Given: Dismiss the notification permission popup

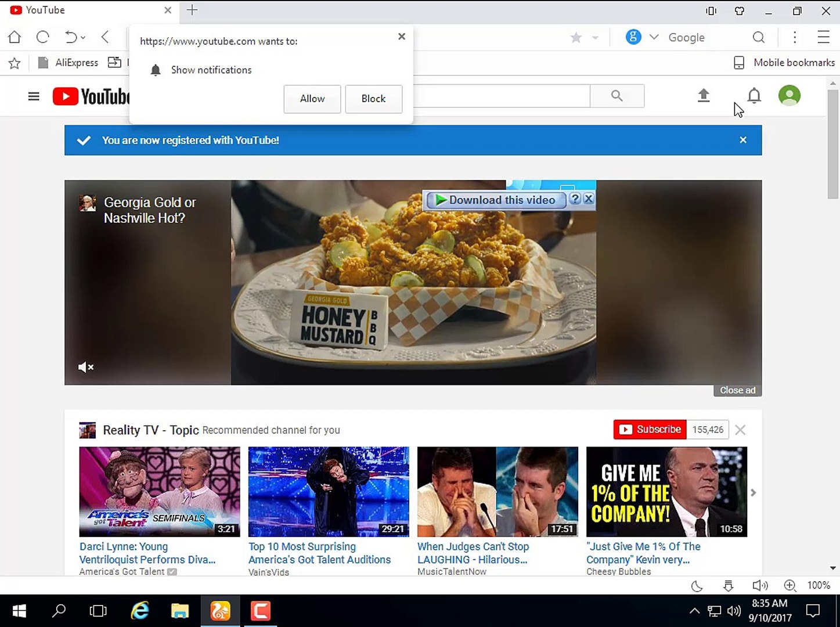Looking at the screenshot, I should click(x=402, y=36).
